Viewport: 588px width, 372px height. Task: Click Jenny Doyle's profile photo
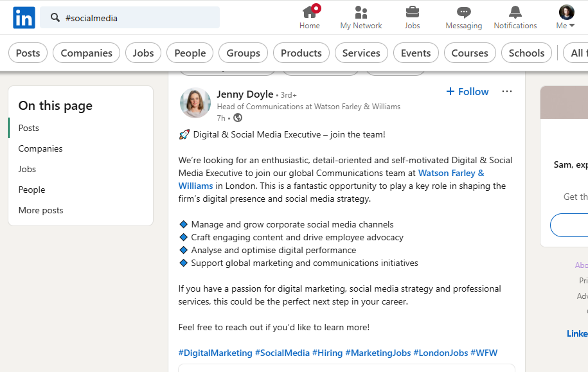click(195, 103)
